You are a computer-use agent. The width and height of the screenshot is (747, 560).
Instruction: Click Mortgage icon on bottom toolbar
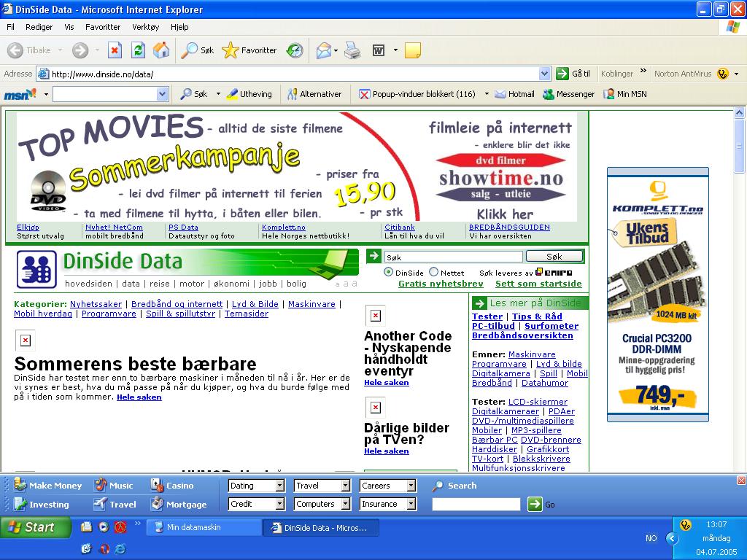pos(158,504)
